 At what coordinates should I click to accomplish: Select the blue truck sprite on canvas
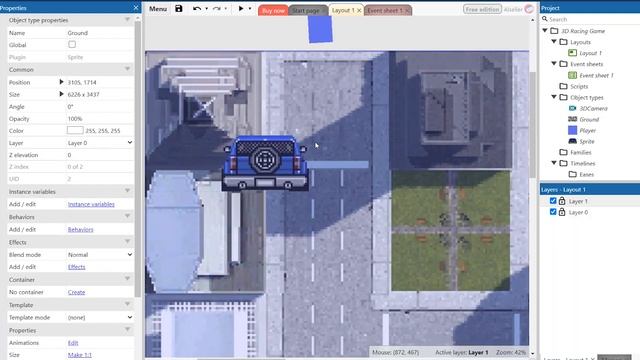click(x=265, y=163)
